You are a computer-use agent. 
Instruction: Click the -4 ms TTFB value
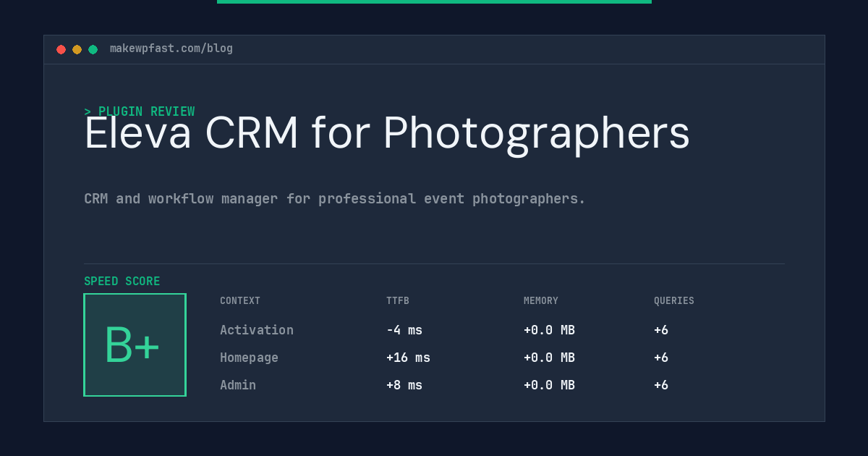pos(404,330)
